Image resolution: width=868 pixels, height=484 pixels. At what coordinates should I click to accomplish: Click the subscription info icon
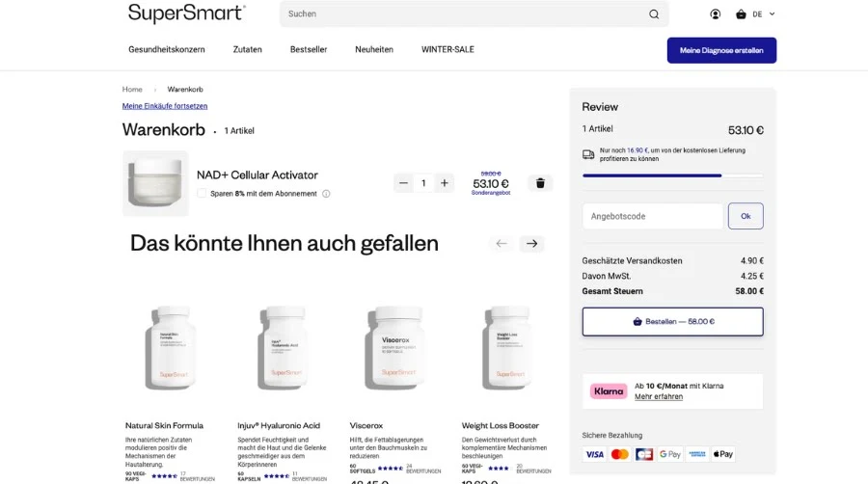click(326, 194)
